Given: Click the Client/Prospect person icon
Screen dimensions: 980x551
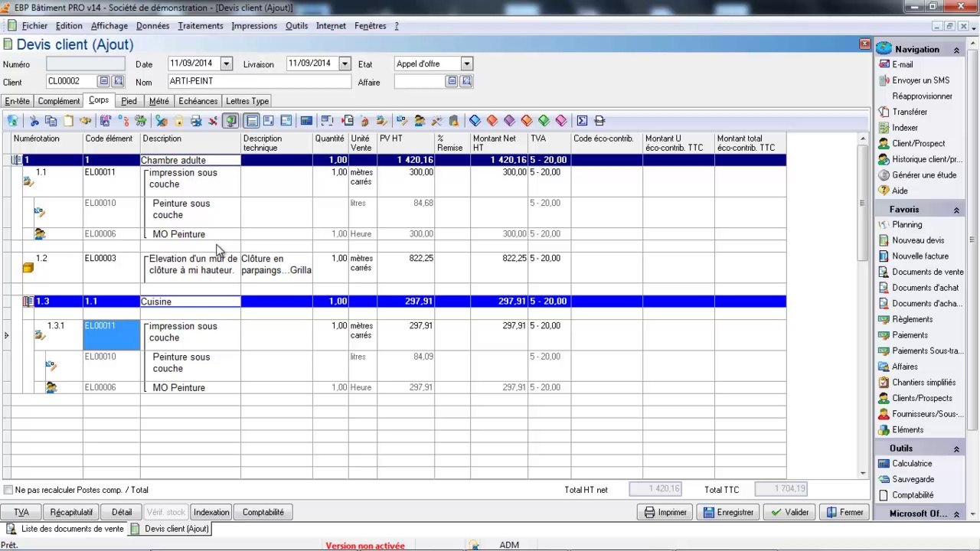Looking at the screenshot, I should coord(884,144).
